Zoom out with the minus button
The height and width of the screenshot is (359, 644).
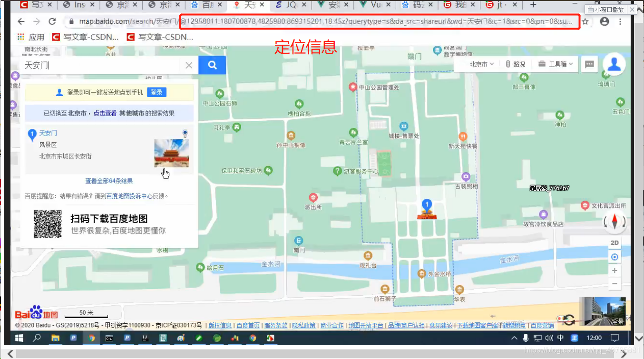tap(615, 284)
